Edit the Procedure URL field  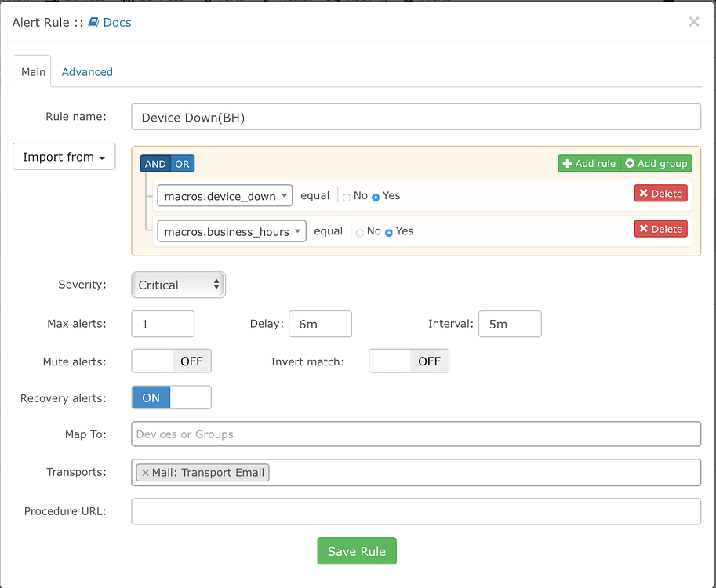(x=416, y=511)
